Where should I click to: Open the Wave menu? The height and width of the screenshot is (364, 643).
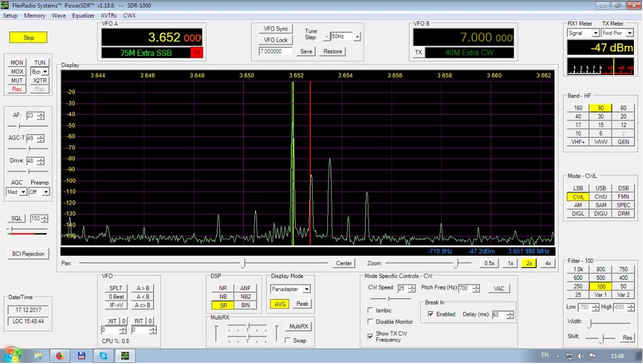59,16
